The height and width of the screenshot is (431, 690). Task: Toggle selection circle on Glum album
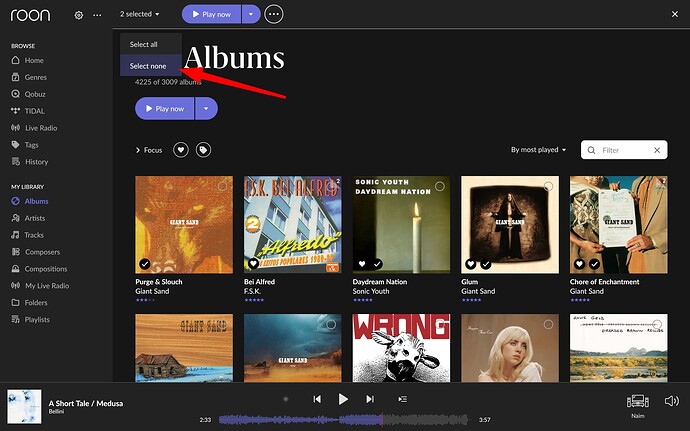tap(548, 186)
